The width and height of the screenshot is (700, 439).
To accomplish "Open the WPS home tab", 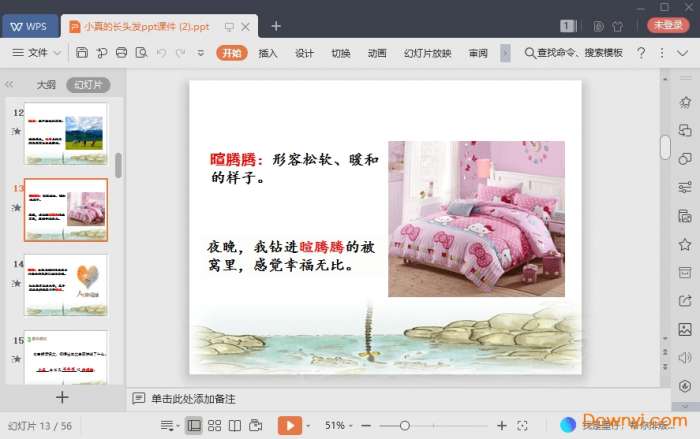I will tap(29, 26).
